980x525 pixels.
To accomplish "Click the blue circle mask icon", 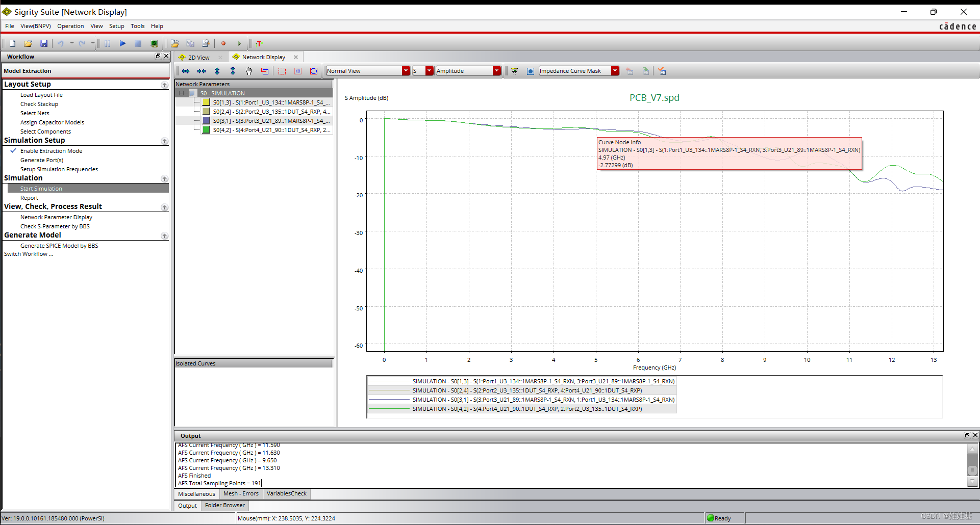I will coord(531,71).
